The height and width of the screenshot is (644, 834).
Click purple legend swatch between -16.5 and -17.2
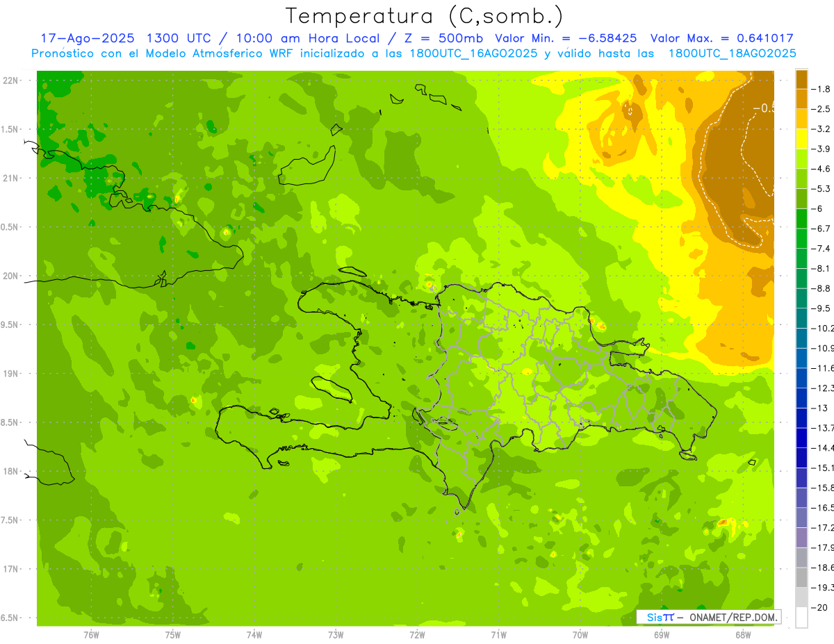coord(801,518)
